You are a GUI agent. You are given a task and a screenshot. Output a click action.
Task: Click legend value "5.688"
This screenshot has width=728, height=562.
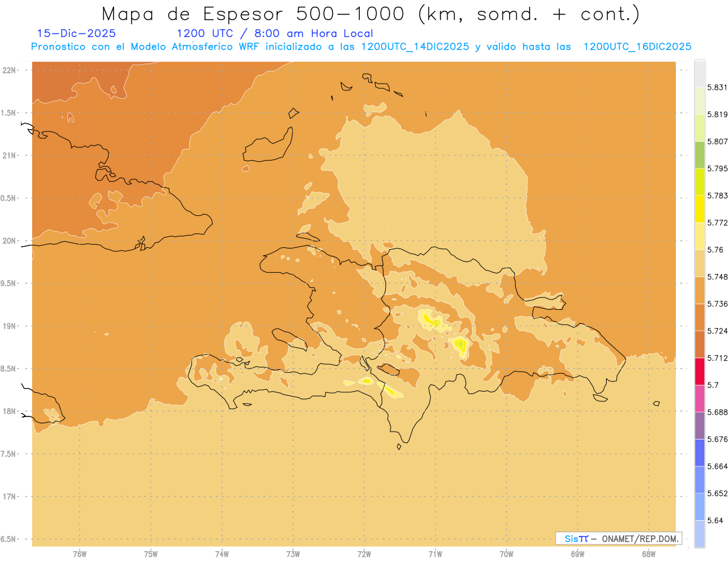(718, 412)
